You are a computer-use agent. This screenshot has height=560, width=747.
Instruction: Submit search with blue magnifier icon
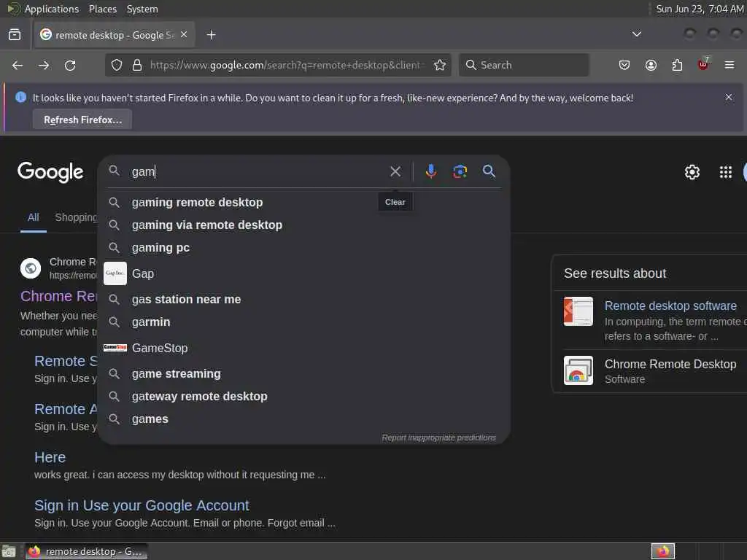pos(489,171)
